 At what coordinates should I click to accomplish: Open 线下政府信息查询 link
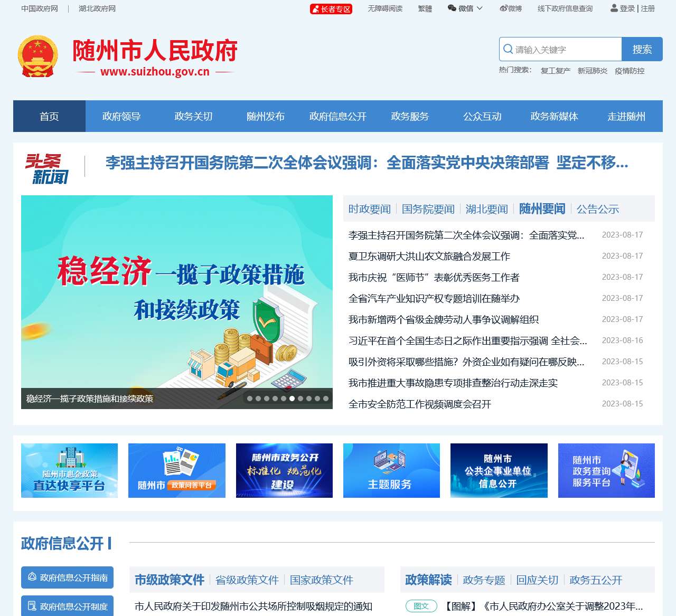coord(565,8)
